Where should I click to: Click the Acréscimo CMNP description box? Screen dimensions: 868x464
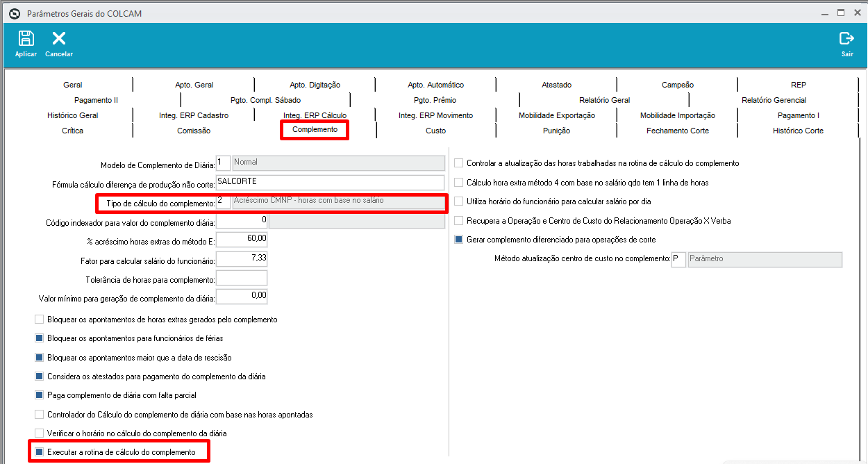tap(338, 202)
